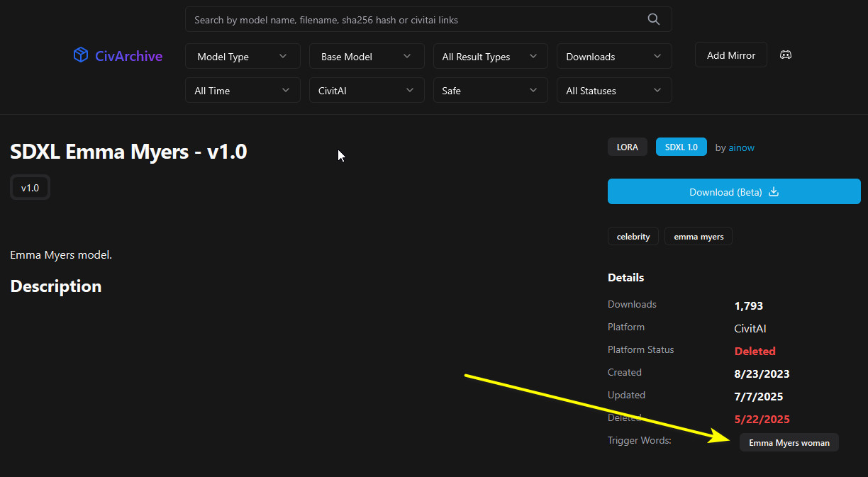868x477 pixels.
Task: Click the CivArchive cube logo
Action: pyautogui.click(x=81, y=55)
